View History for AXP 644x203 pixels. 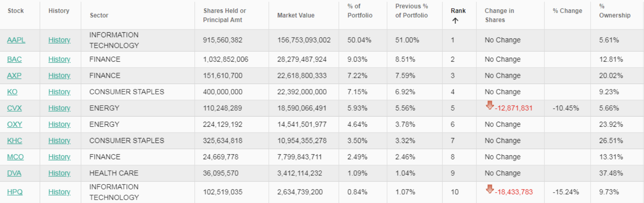tap(59, 76)
